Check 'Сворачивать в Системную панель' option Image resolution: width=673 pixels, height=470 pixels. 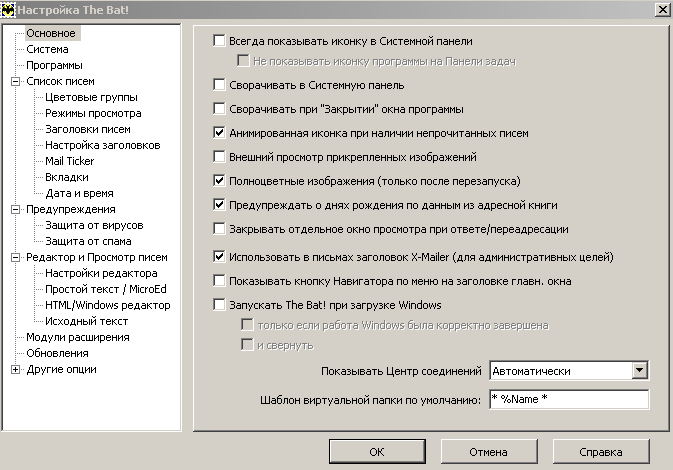tap(219, 85)
